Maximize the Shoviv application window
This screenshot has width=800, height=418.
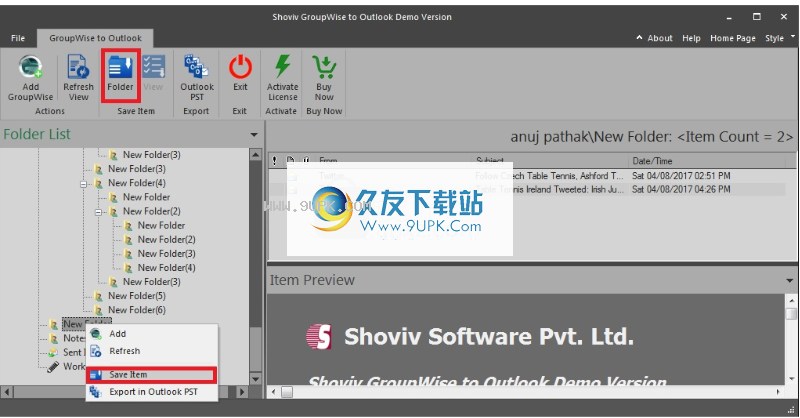tap(757, 17)
